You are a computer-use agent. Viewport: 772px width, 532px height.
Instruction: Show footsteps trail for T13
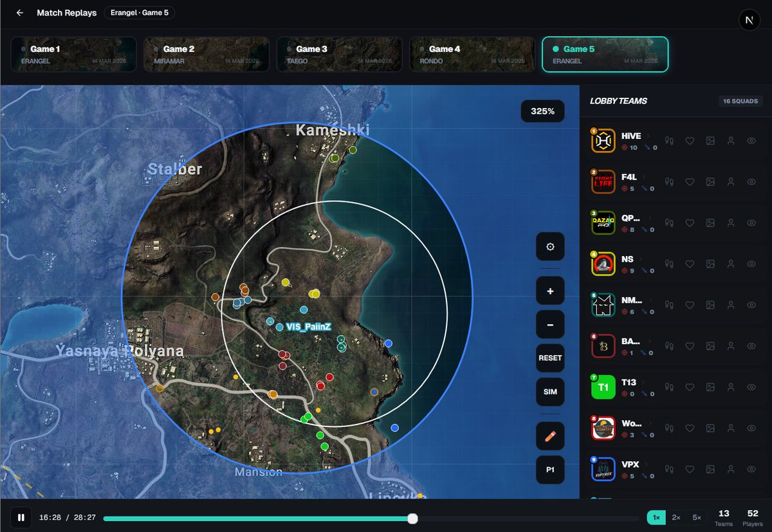pos(669,388)
